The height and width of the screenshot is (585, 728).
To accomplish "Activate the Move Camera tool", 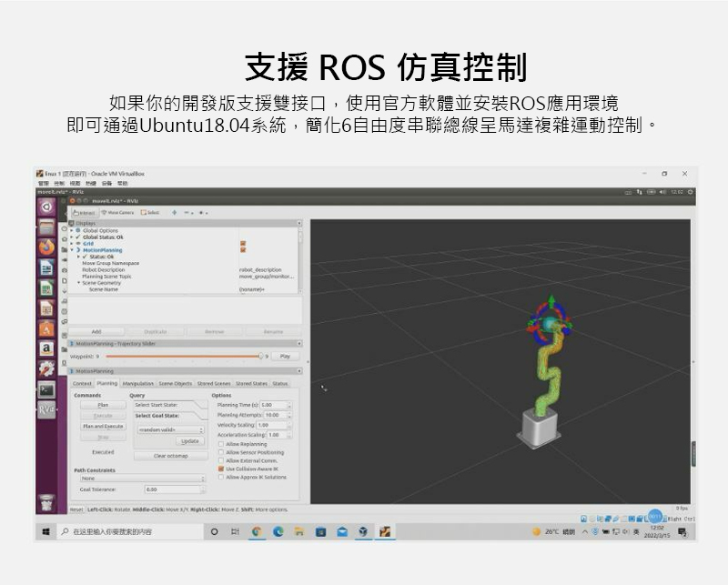I will (117, 212).
